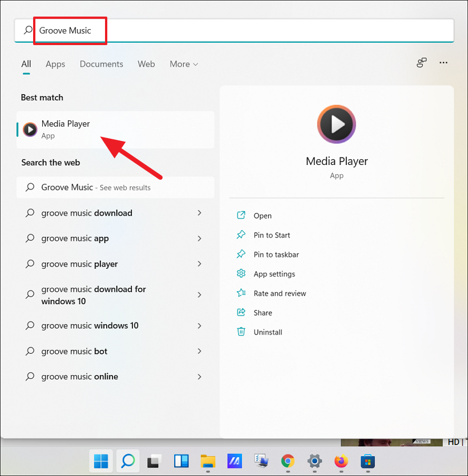Click the trash icon beside Uninstall
This screenshot has height=476, width=468.
point(241,332)
